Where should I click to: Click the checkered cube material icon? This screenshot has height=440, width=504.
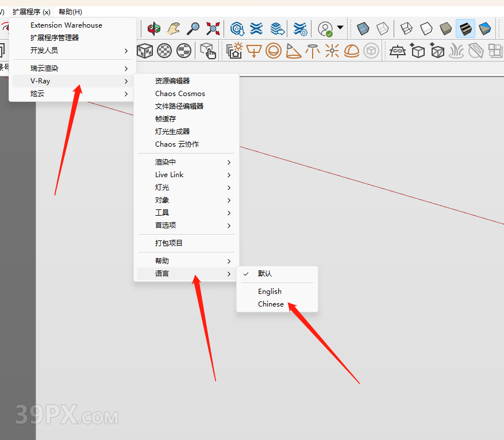(x=145, y=51)
